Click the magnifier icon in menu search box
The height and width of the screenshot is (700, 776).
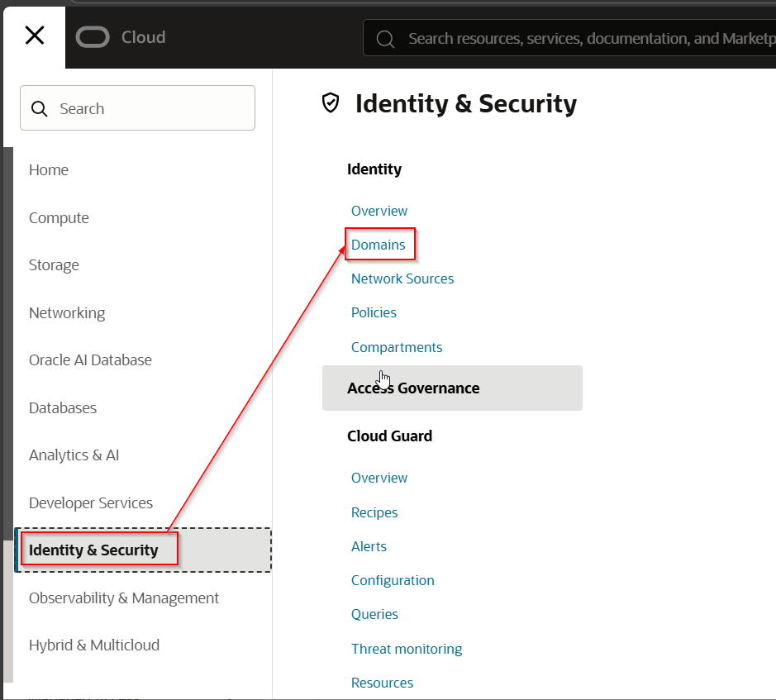click(x=40, y=109)
